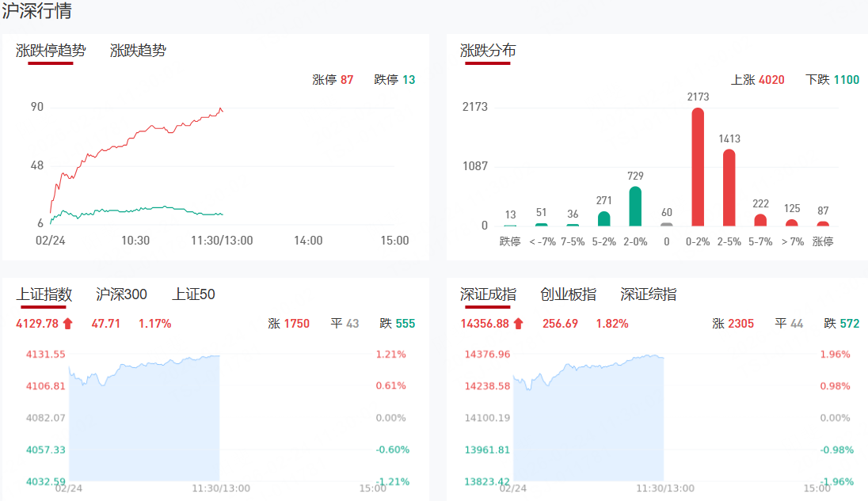
Task: Click the 上涨 4020 total
Action: pyautogui.click(x=757, y=80)
